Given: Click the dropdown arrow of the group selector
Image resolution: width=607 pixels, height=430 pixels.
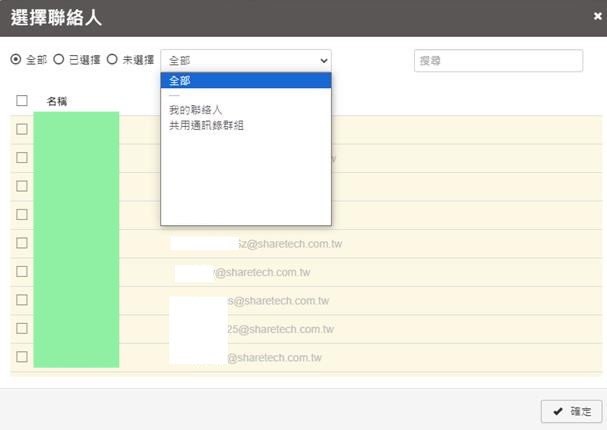Looking at the screenshot, I should 323,61.
